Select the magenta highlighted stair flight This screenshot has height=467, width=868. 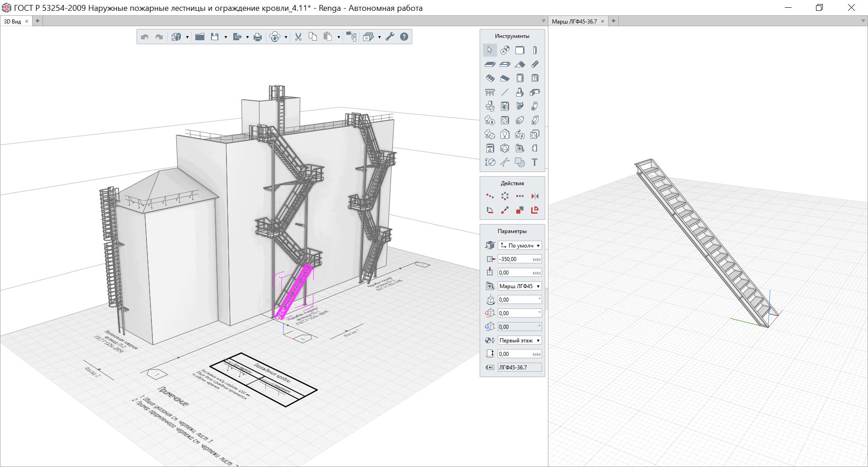point(295,291)
